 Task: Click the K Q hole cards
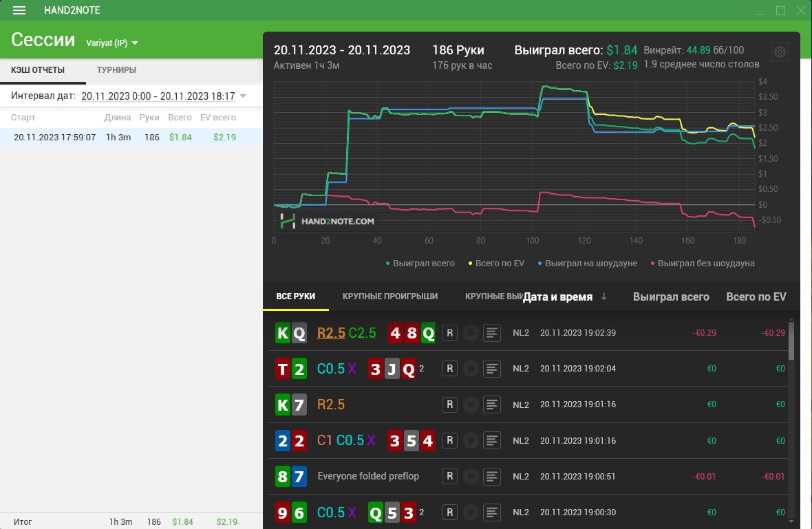click(x=290, y=333)
